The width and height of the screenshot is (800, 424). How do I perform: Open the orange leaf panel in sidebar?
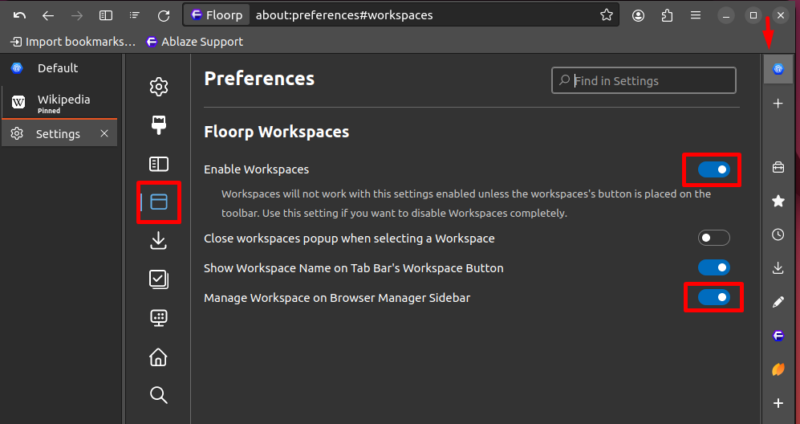point(778,369)
